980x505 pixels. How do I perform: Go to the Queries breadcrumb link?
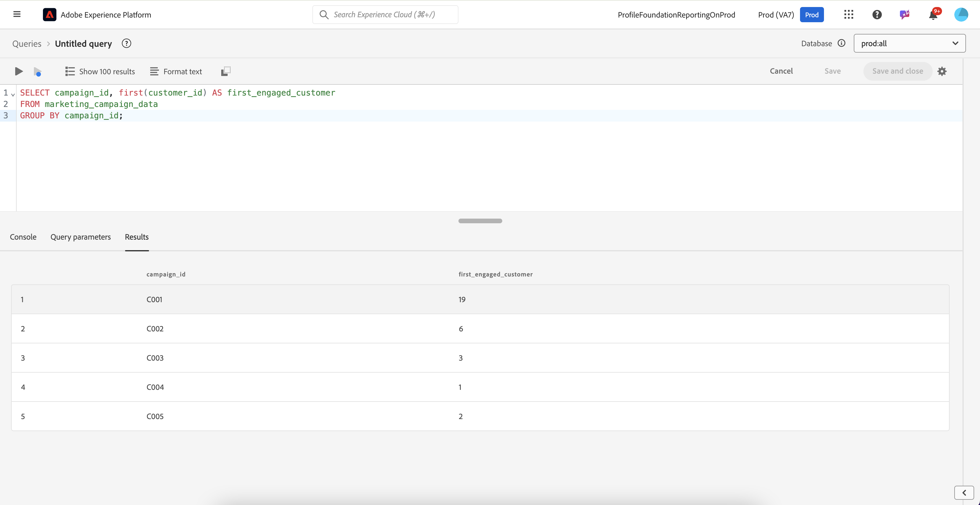27,43
